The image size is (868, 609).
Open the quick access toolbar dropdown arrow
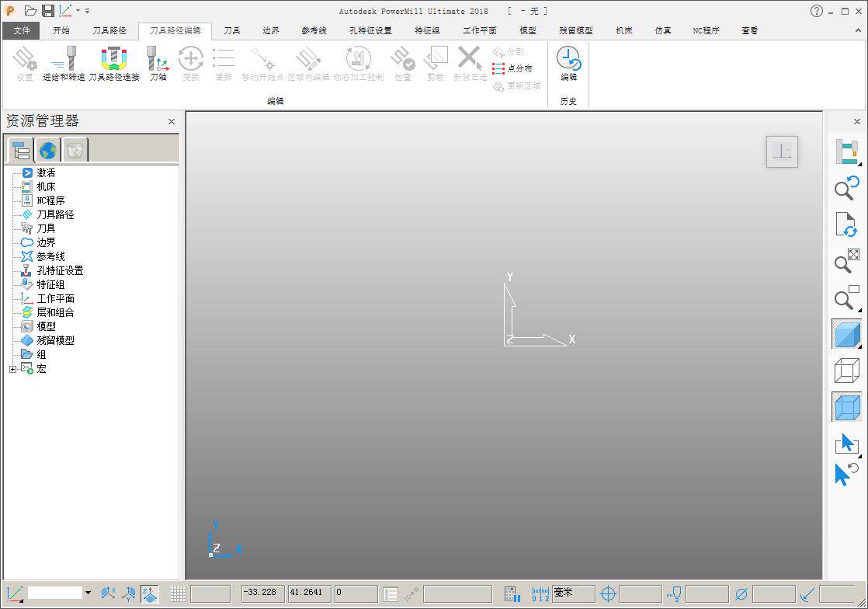[88, 11]
